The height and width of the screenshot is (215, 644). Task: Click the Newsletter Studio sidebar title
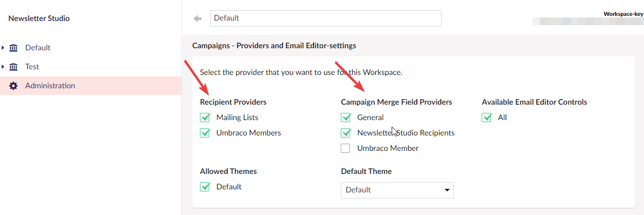point(39,18)
